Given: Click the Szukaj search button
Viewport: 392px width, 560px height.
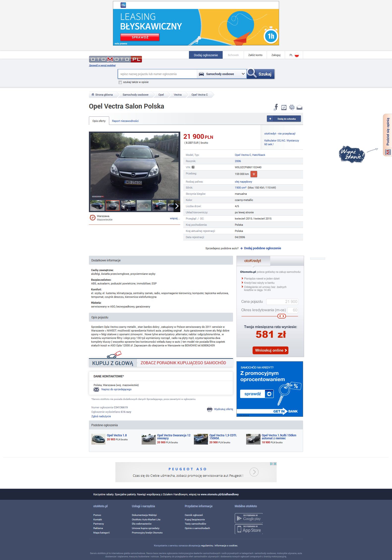Looking at the screenshot, I should [261, 74].
